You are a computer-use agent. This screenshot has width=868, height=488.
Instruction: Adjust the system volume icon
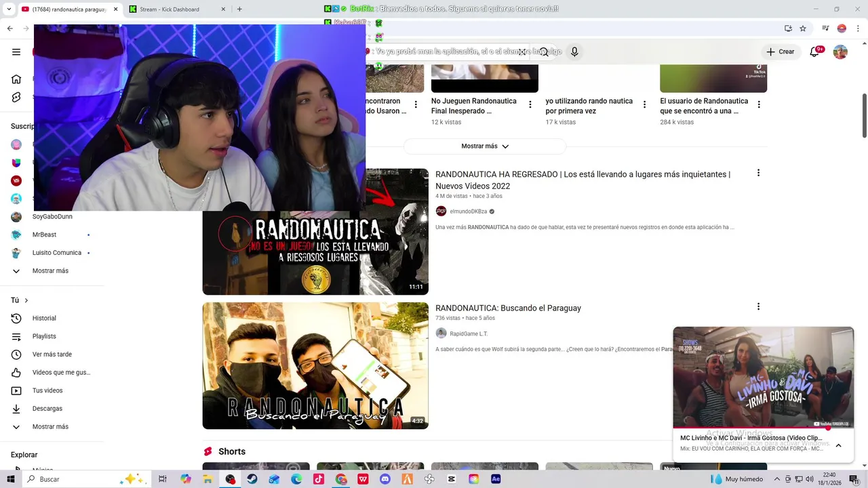[809, 479]
